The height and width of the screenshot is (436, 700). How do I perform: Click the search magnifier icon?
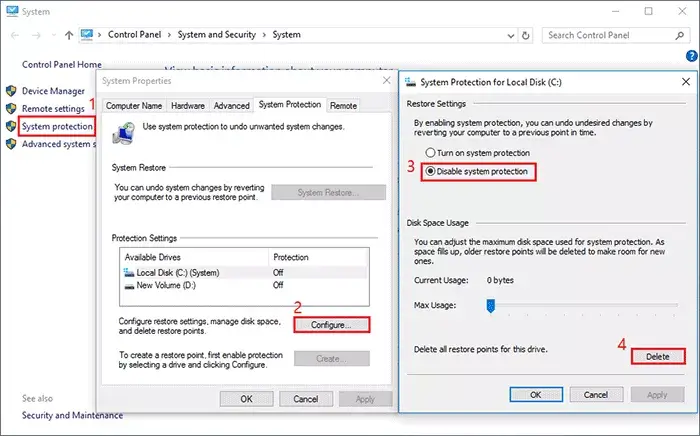(x=679, y=35)
